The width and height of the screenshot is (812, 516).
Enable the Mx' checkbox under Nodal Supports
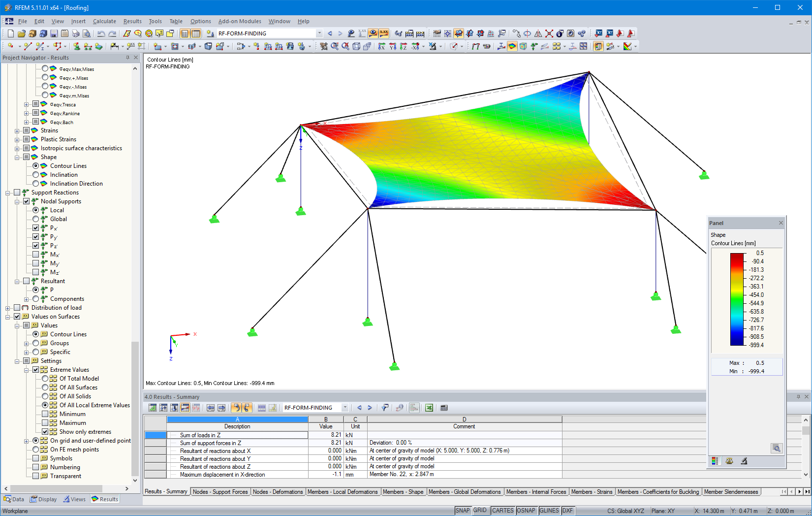[x=36, y=255]
